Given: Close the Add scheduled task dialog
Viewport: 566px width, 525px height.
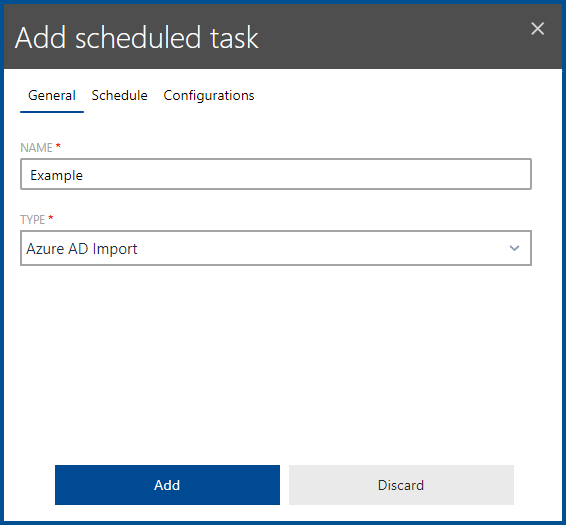Looking at the screenshot, I should (537, 29).
